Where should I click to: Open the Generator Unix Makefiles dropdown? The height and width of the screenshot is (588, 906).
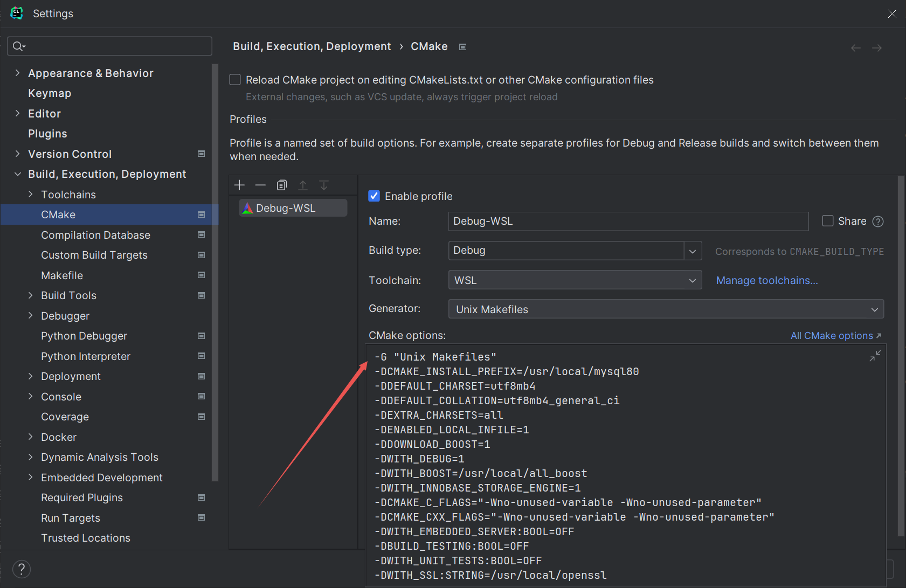pyautogui.click(x=666, y=309)
